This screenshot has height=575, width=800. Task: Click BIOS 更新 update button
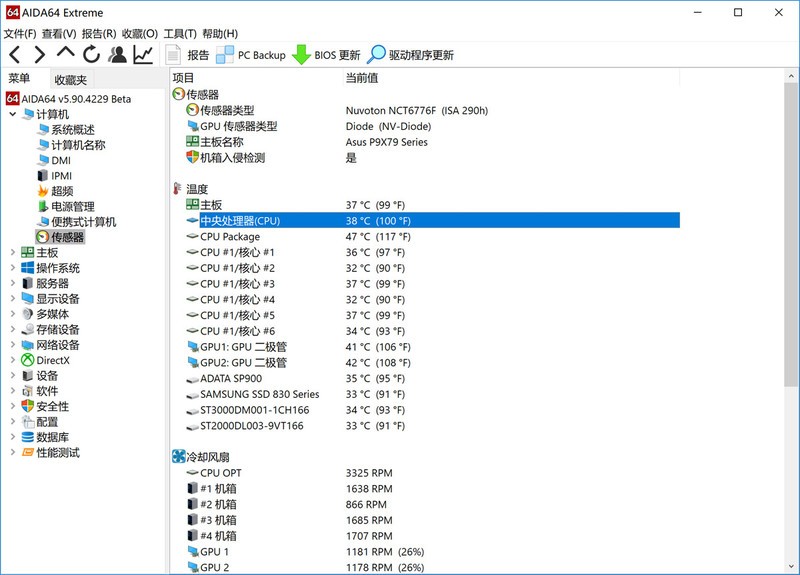tap(326, 55)
